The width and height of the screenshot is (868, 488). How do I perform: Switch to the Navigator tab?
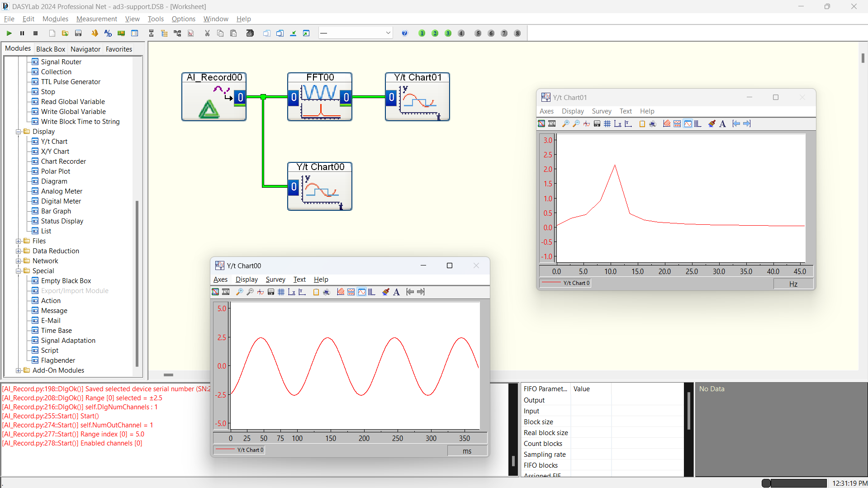pyautogui.click(x=85, y=49)
